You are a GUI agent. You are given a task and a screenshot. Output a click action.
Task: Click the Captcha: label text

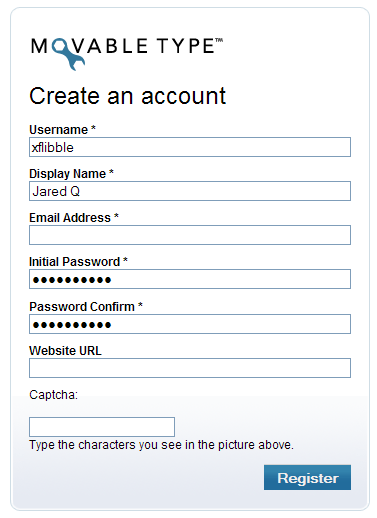pyautogui.click(x=54, y=395)
